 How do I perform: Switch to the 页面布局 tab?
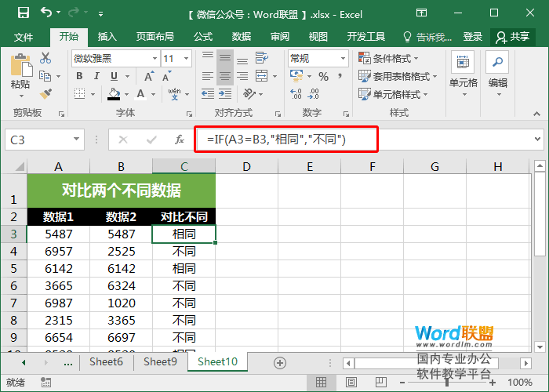155,36
